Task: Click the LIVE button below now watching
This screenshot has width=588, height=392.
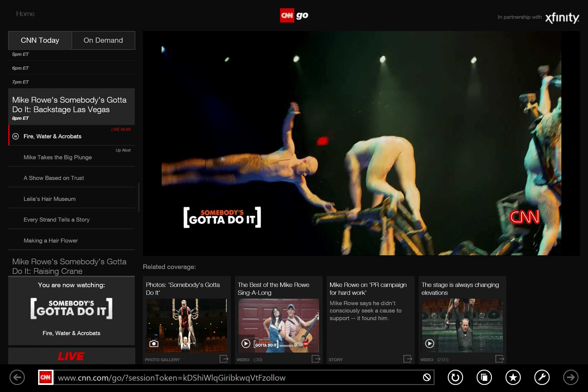Action: [x=71, y=356]
